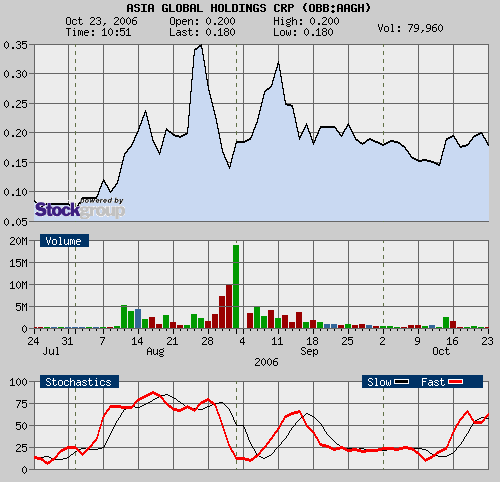Image resolution: width=500 pixels, height=482 pixels.
Task: Click the 31 date tick label
Action: [67, 341]
